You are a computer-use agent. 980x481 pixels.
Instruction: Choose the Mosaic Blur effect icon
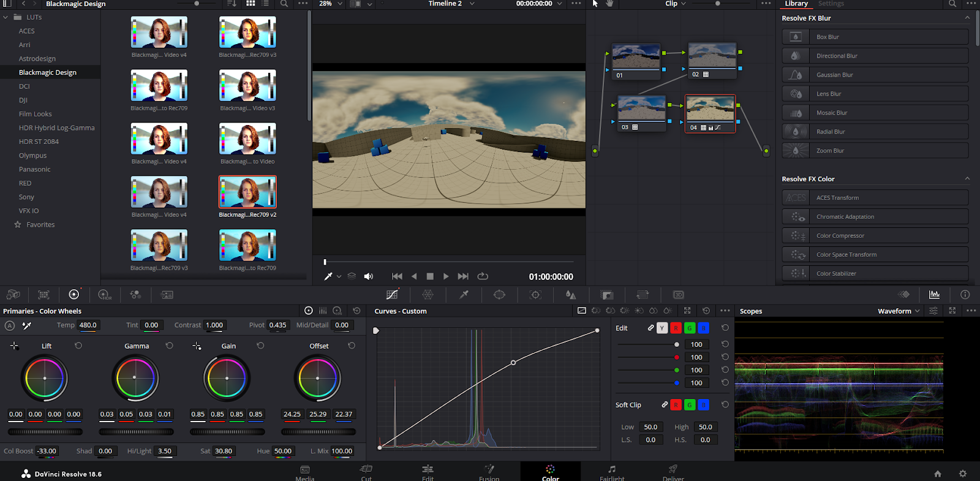coord(796,113)
